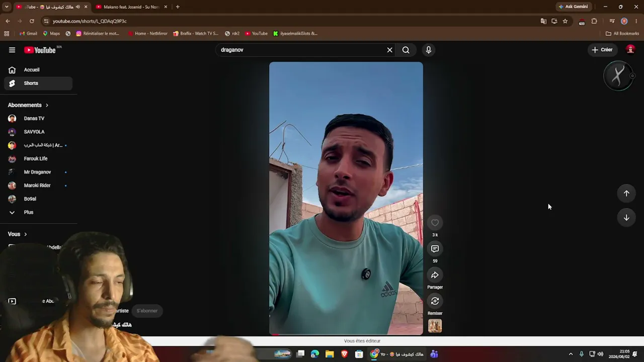This screenshot has height=362, width=644.
Task: Open the short's sound thumbnail
Action: pyautogui.click(x=435, y=326)
